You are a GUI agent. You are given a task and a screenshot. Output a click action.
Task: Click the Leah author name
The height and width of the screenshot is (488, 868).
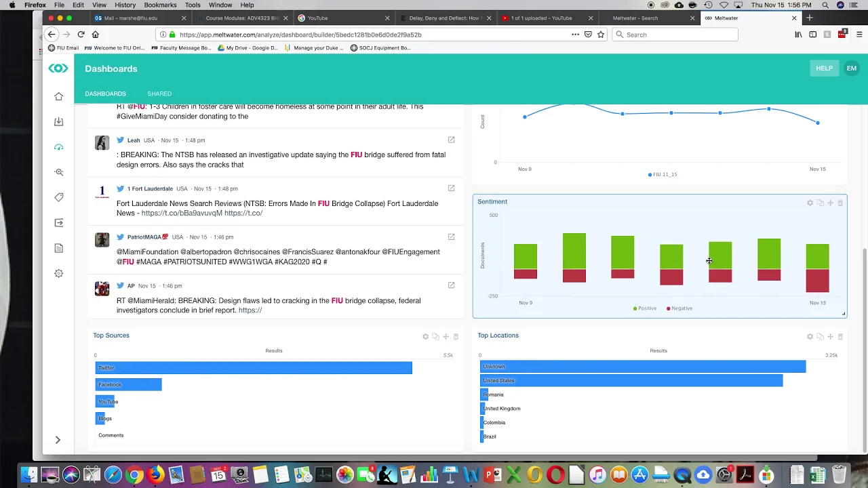[x=134, y=140]
